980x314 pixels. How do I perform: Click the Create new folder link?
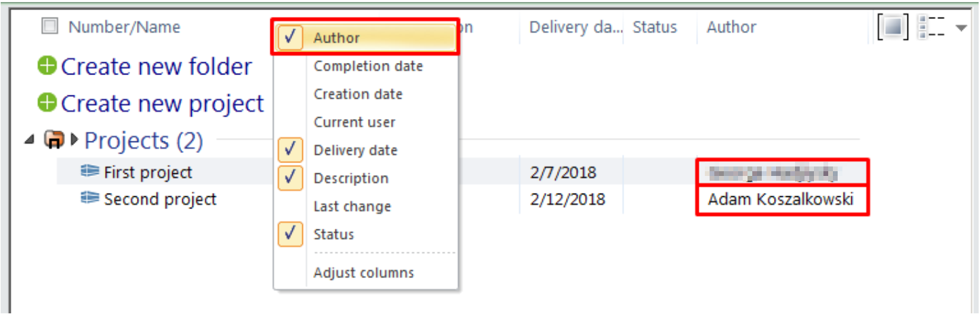[156, 67]
